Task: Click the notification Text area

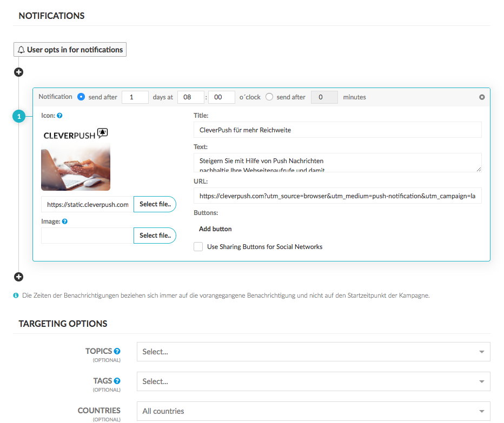Action: (337, 163)
